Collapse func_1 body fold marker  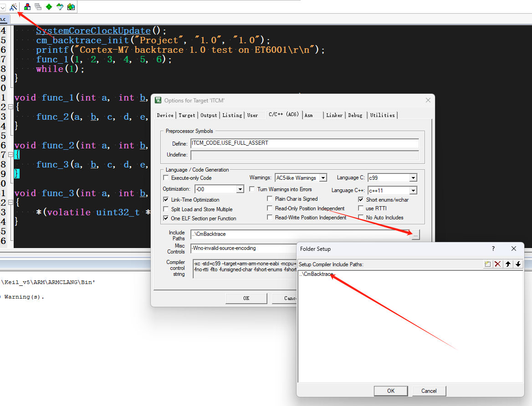pos(10,107)
